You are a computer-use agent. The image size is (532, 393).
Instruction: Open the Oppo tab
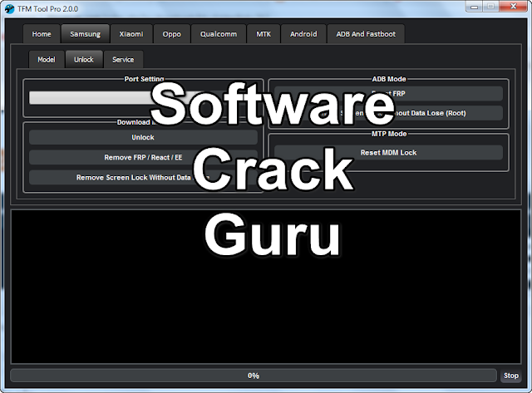click(x=172, y=34)
